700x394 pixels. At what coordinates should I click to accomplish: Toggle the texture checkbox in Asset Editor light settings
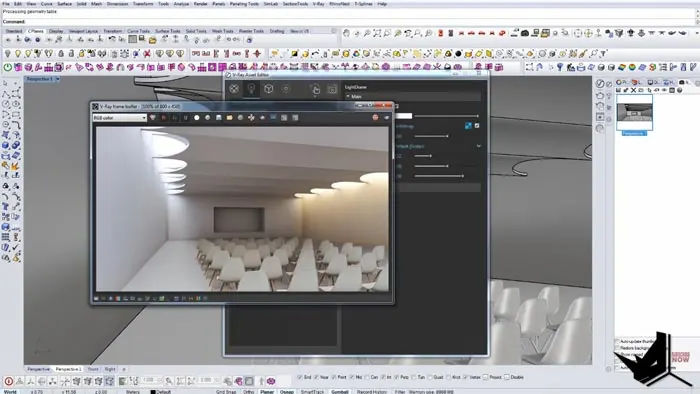click(477, 126)
